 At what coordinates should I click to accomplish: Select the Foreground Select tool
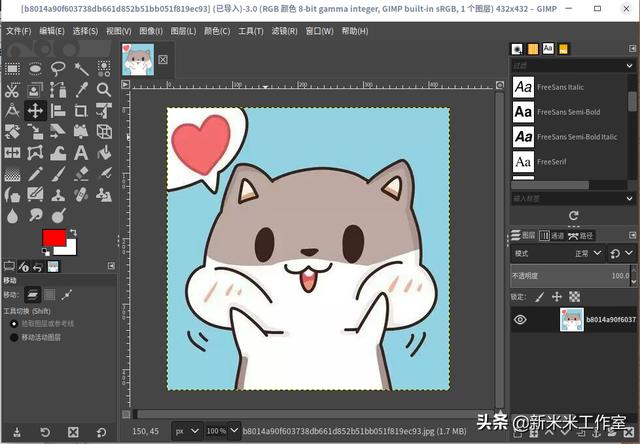point(35,90)
